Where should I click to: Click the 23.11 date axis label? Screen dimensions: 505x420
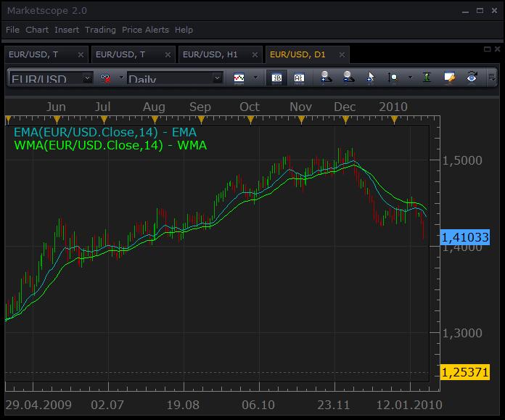click(334, 405)
